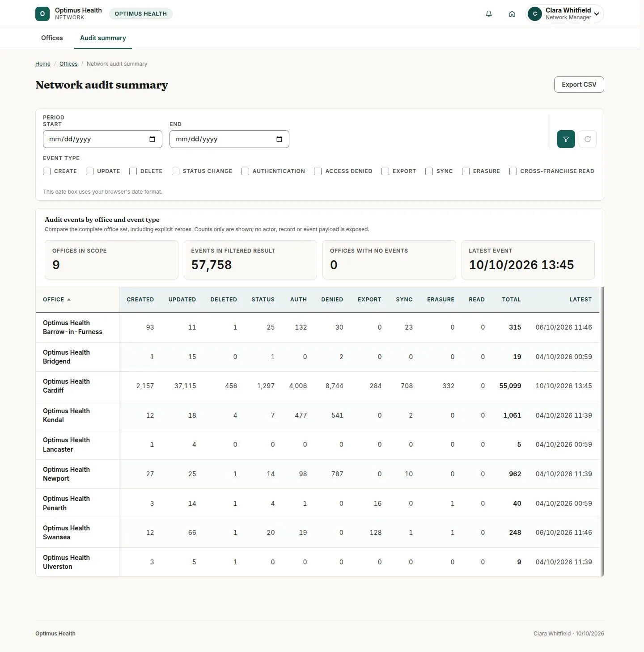Reset filters with the refresh icon

tap(588, 139)
